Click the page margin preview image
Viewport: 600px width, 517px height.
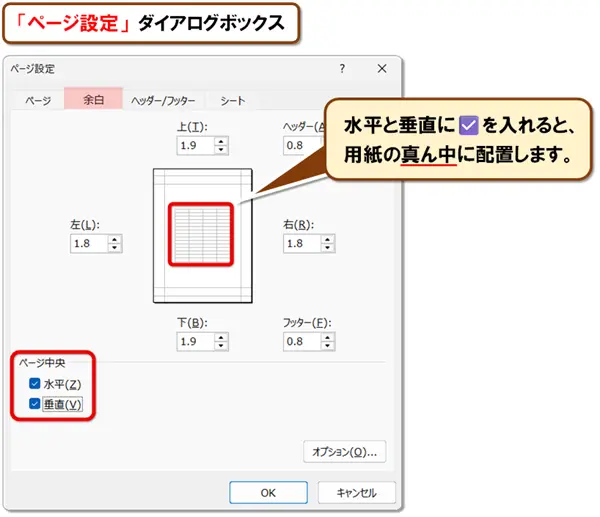202,236
